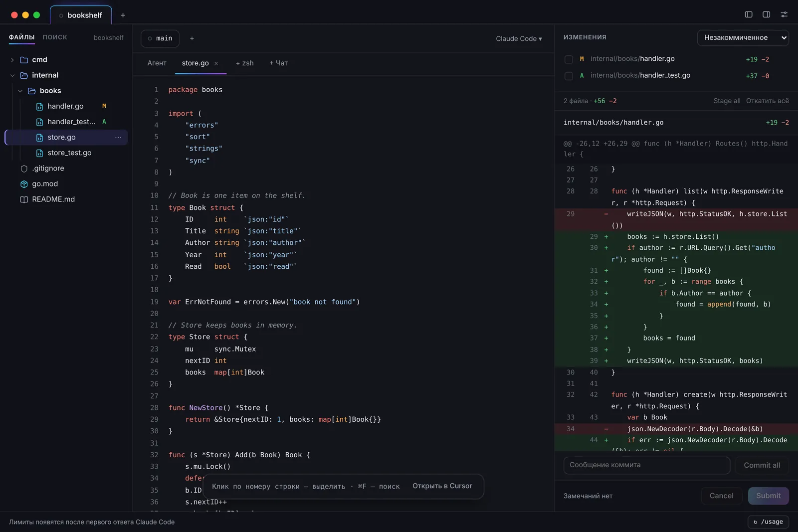798x532 pixels.
Task: Select line number 19 in editor gutter
Action: [x=154, y=302]
